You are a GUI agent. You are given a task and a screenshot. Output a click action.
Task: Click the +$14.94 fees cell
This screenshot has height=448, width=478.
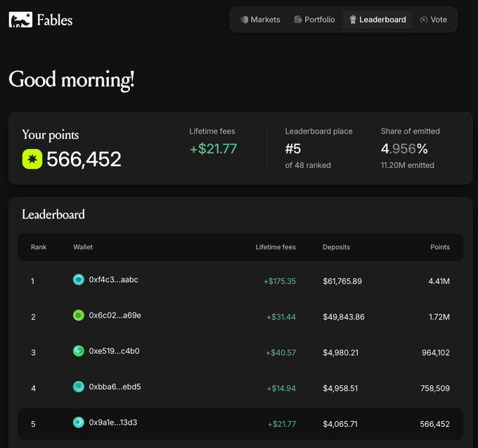[281, 388]
